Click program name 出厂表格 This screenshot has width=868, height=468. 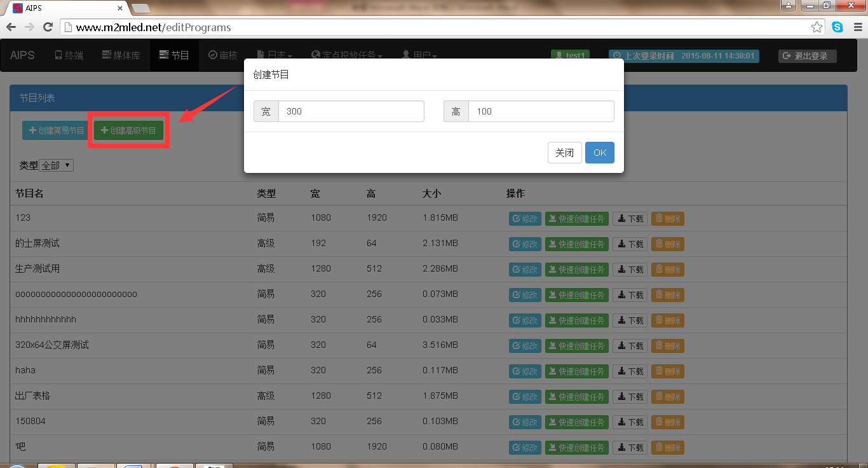[32, 396]
